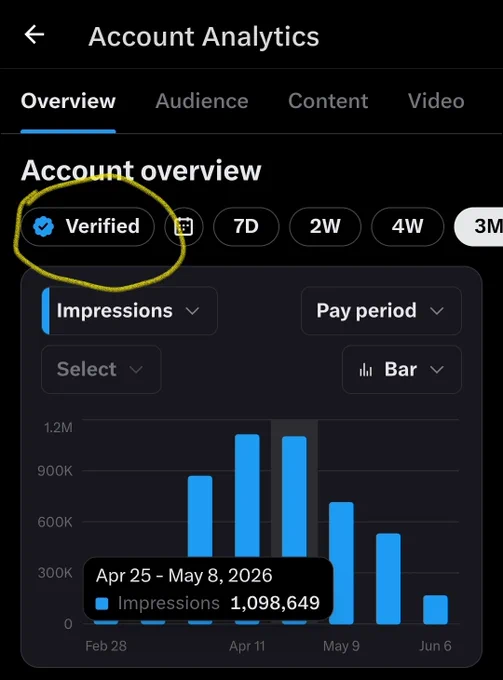This screenshot has height=680, width=503.
Task: Click the Account Analytics page title
Action: (204, 36)
